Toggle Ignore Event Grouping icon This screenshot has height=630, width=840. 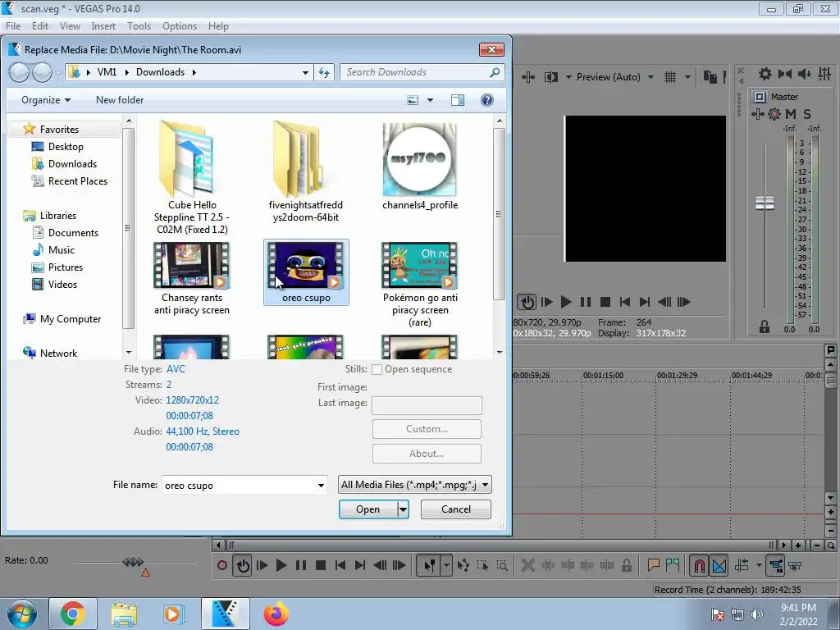pyautogui.click(x=795, y=565)
